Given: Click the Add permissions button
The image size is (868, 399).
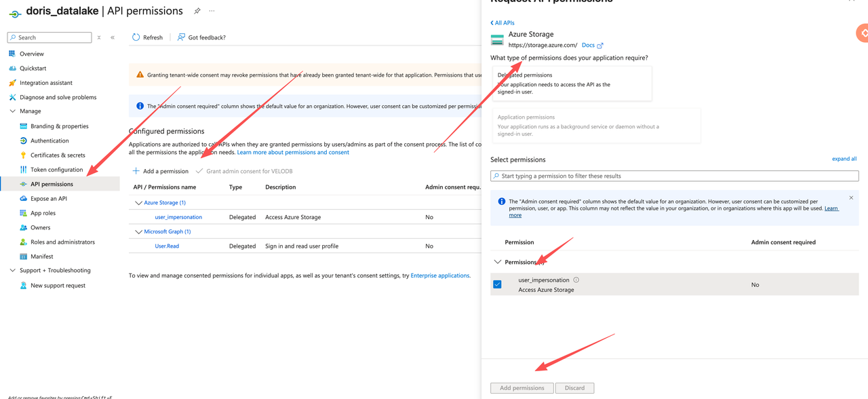Looking at the screenshot, I should click(x=521, y=388).
